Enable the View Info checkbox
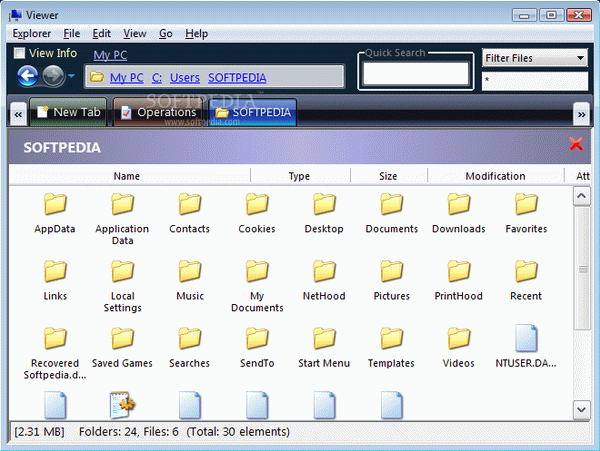 [19, 53]
